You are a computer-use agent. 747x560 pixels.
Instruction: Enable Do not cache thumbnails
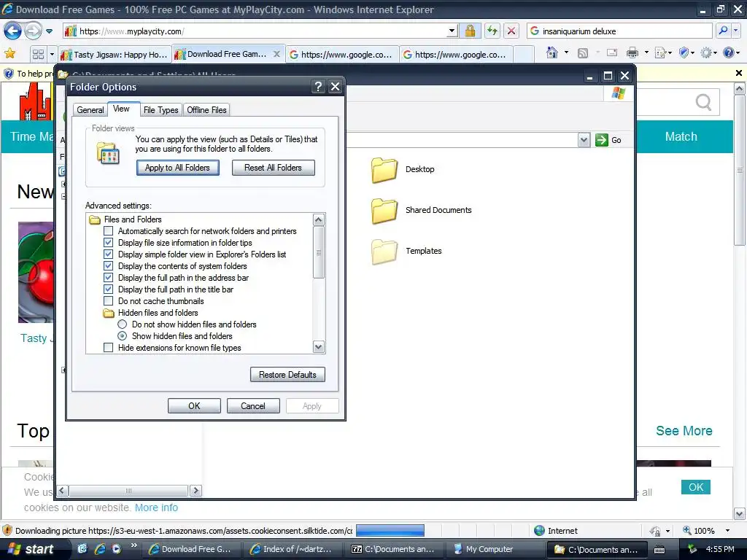point(108,301)
